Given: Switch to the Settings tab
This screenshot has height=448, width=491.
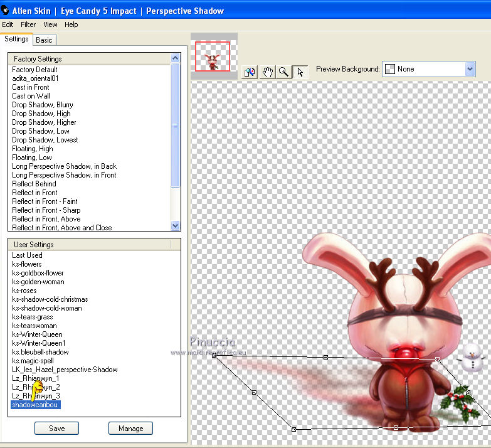Looking at the screenshot, I should coord(16,39).
